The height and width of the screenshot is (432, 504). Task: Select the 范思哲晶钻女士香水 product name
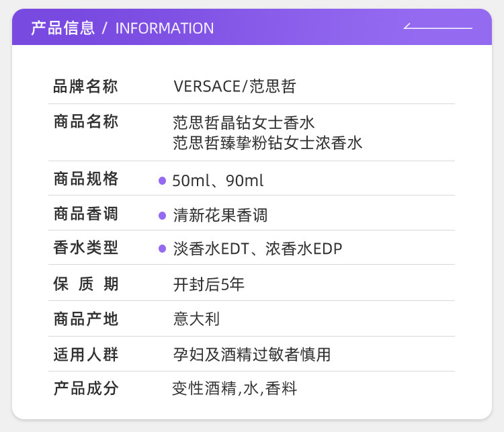pos(243,124)
